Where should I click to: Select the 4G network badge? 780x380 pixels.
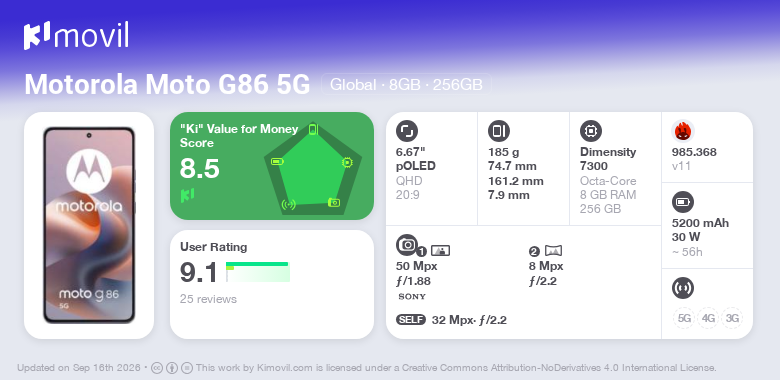coord(708,318)
